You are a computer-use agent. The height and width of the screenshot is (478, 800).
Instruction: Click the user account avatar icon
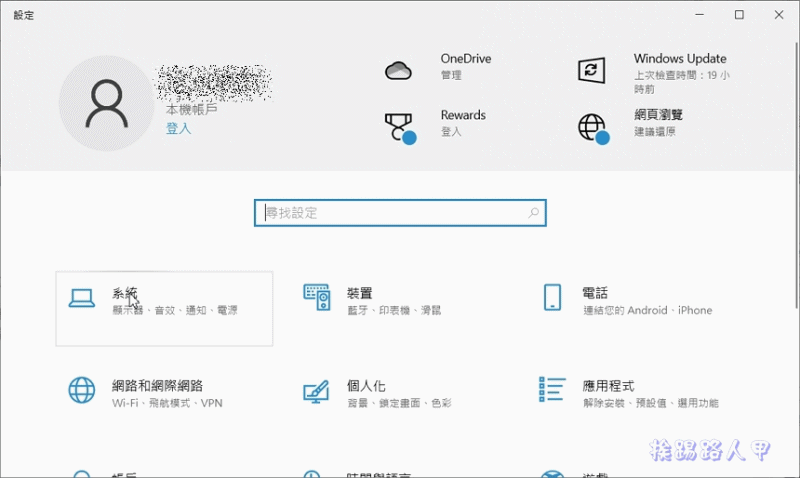[106, 103]
